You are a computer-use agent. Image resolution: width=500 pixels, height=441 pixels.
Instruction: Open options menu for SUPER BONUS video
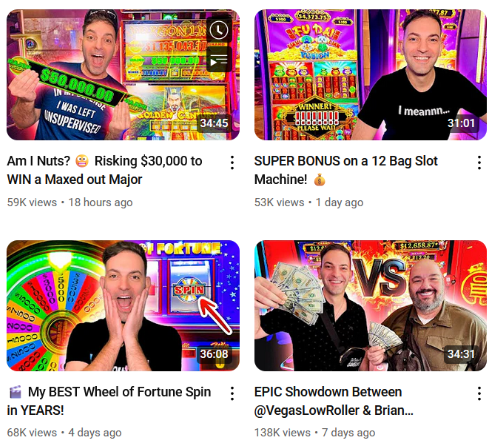[x=479, y=163]
